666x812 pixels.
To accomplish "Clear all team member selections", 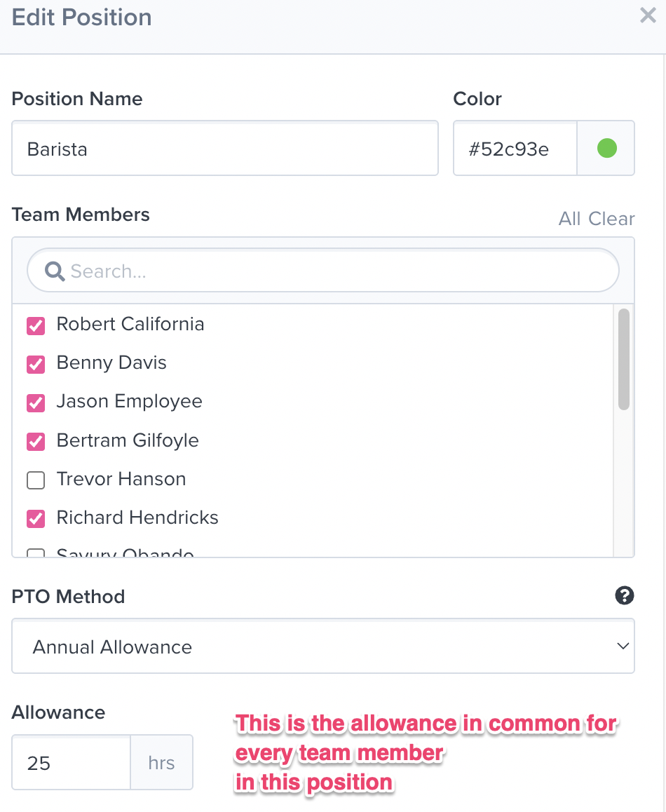I will tap(611, 219).
